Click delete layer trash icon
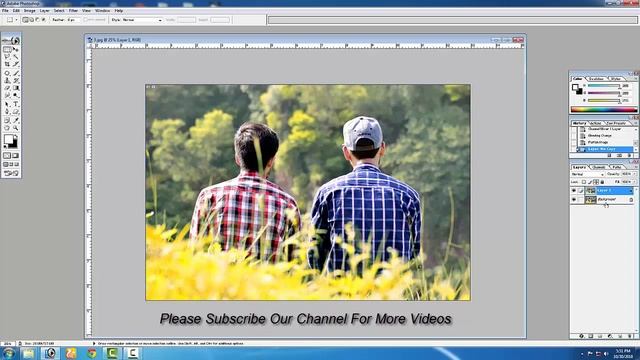The image size is (640, 360). click(x=630, y=336)
